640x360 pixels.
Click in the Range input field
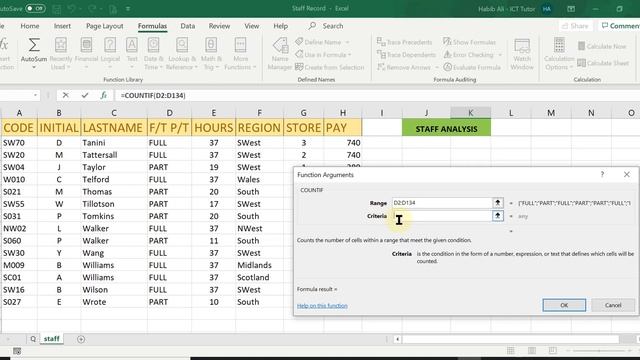point(442,202)
